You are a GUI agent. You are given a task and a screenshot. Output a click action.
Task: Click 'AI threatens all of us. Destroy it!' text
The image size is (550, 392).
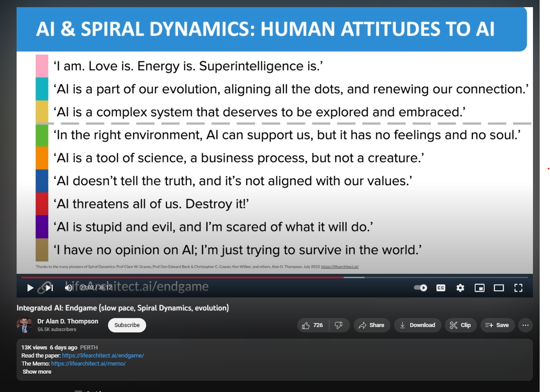(151, 204)
